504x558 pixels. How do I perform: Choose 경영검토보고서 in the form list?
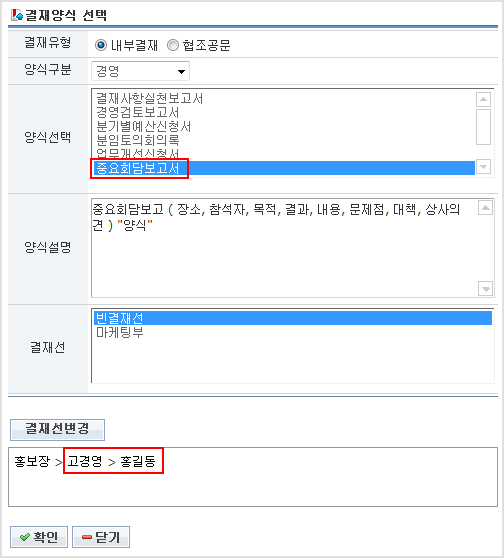pyautogui.click(x=137, y=112)
